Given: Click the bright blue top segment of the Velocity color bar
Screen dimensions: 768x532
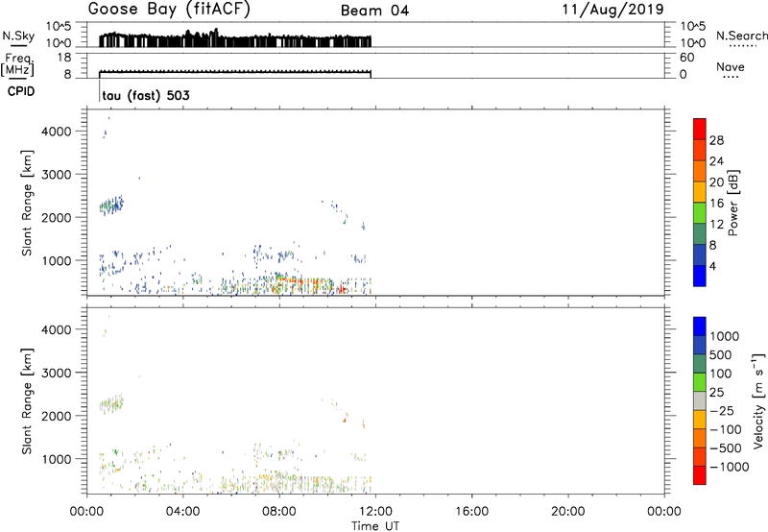Looking at the screenshot, I should (700, 326).
